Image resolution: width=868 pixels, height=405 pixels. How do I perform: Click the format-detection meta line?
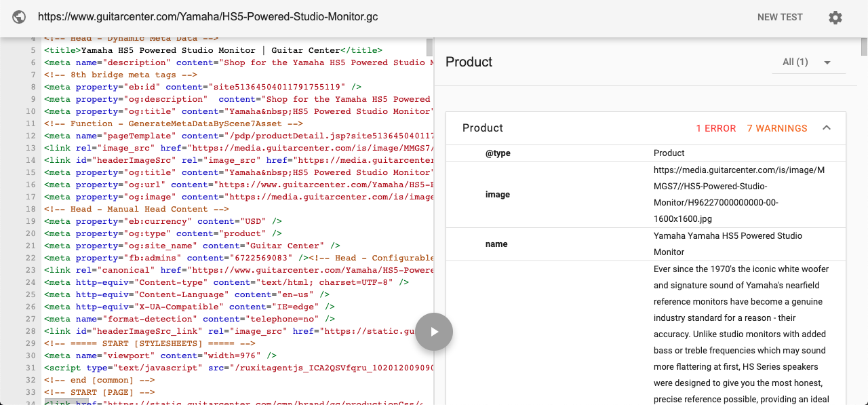(189, 319)
